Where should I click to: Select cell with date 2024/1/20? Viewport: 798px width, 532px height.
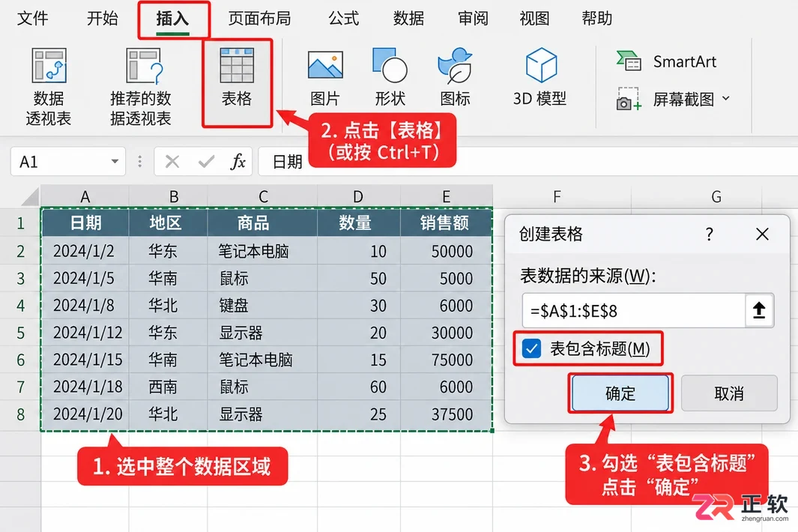(x=85, y=414)
